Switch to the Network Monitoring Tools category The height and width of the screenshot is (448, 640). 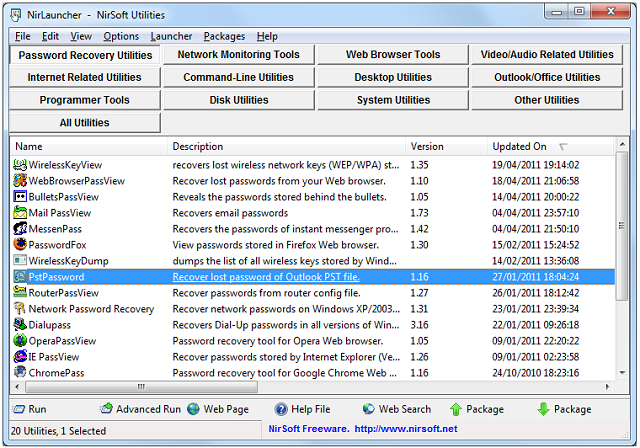[239, 55]
